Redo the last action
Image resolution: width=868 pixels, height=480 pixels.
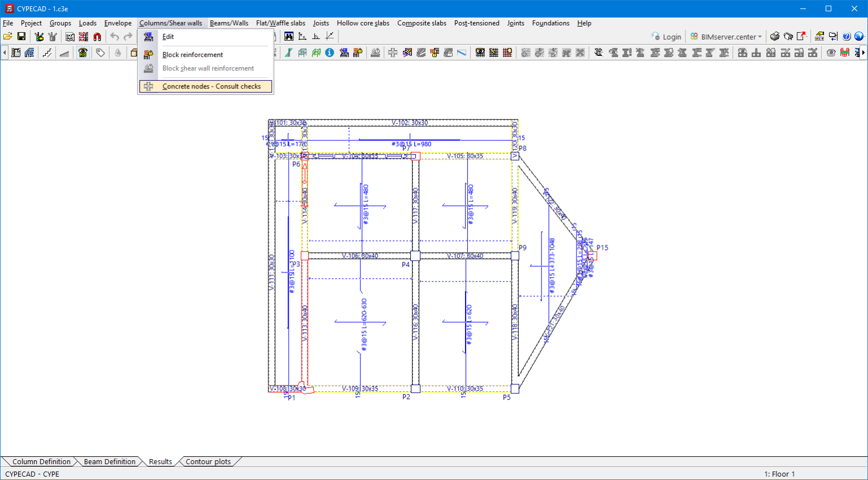point(129,36)
